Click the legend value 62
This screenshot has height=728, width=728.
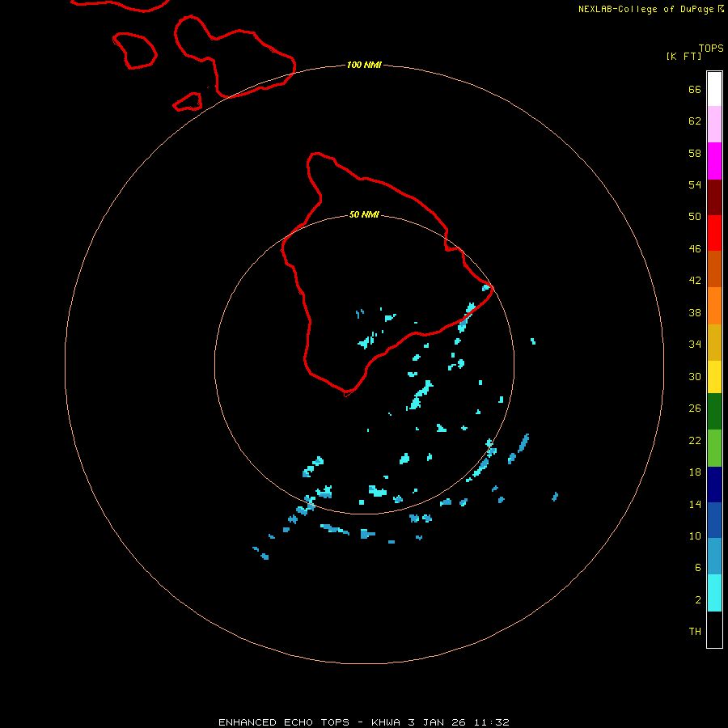[x=695, y=121]
